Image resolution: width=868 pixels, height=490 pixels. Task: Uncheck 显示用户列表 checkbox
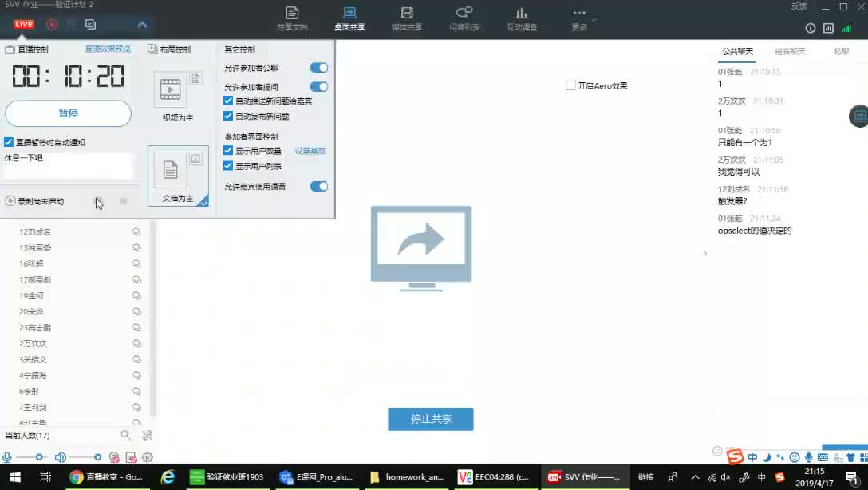point(228,165)
